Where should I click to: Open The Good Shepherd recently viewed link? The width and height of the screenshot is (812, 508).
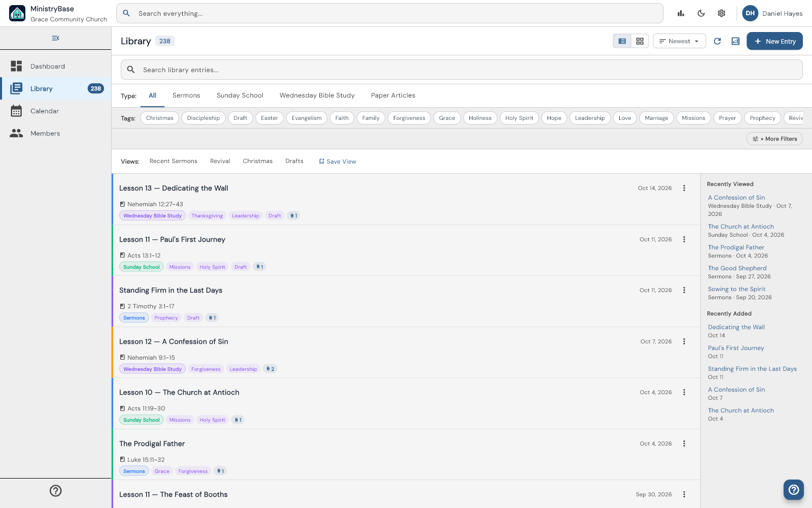[x=737, y=268]
